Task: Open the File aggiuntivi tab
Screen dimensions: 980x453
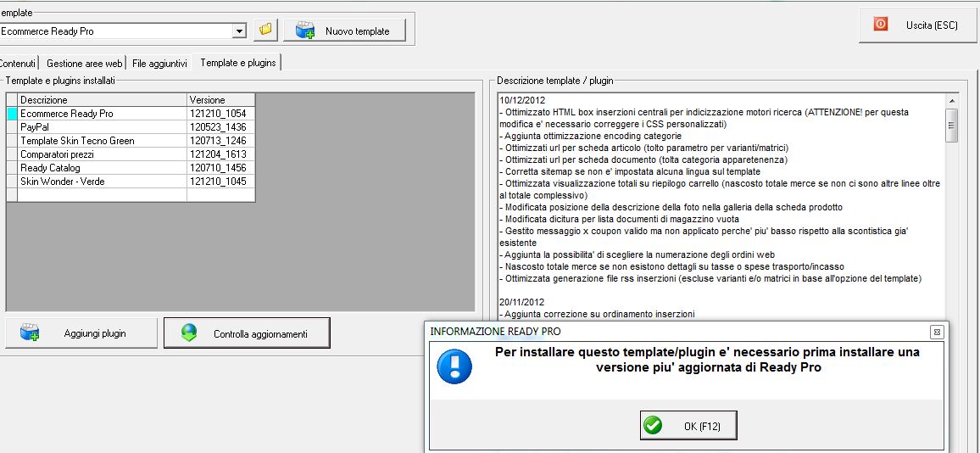Action: 159,63
